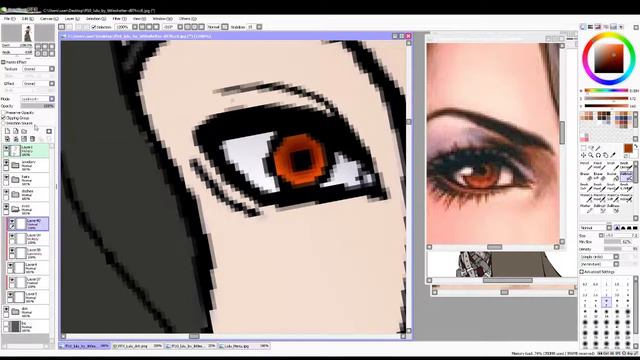This screenshot has height=360, width=640.
Task: Open the Effect dropdown in Paints Effect
Action: (x=52, y=83)
